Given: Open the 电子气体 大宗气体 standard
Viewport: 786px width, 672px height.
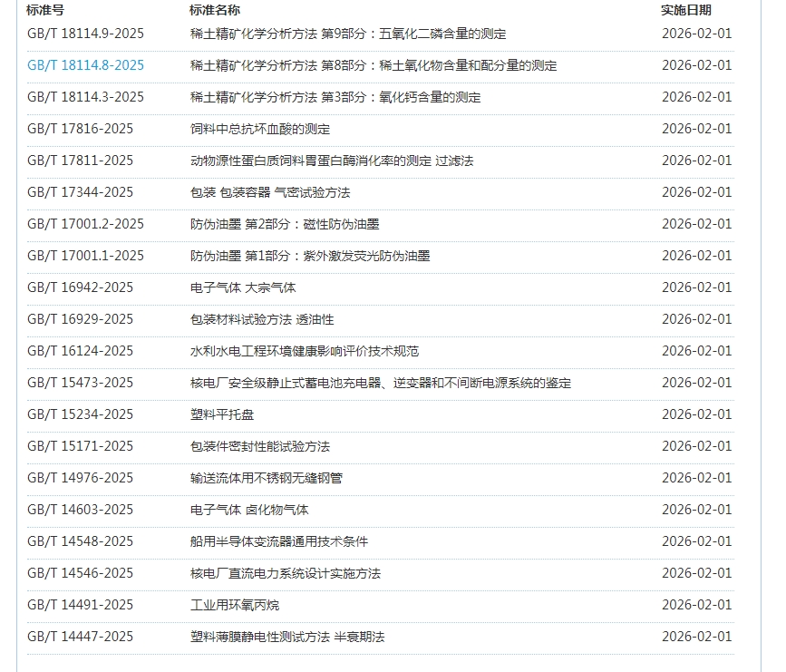Looking at the screenshot, I should click(x=243, y=287).
